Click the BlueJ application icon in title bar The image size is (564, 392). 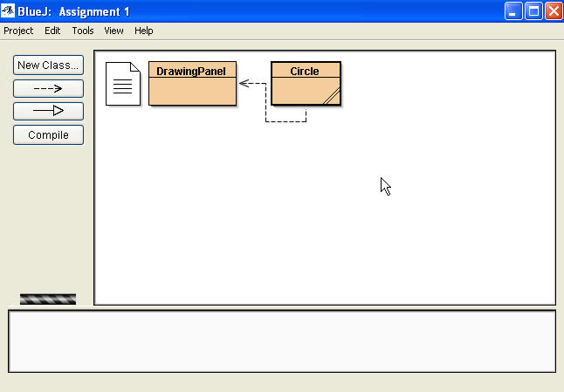[x=10, y=10]
